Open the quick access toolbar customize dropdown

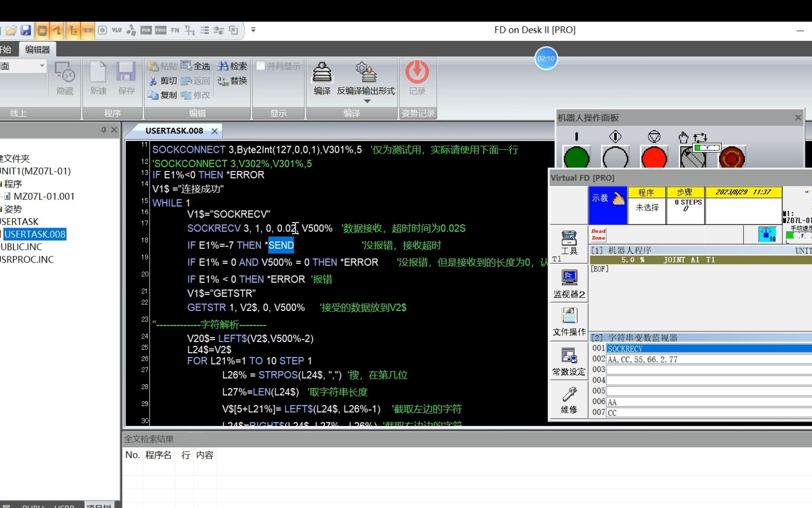tap(253, 30)
